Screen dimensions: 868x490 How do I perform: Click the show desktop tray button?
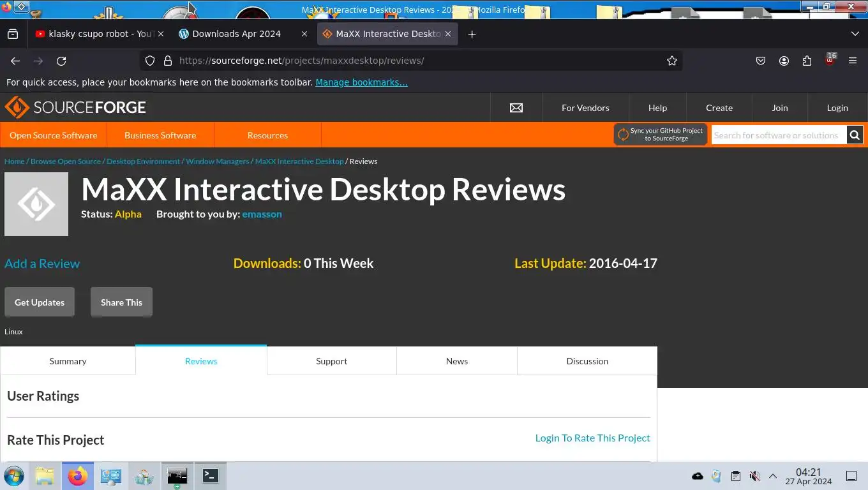point(851,476)
